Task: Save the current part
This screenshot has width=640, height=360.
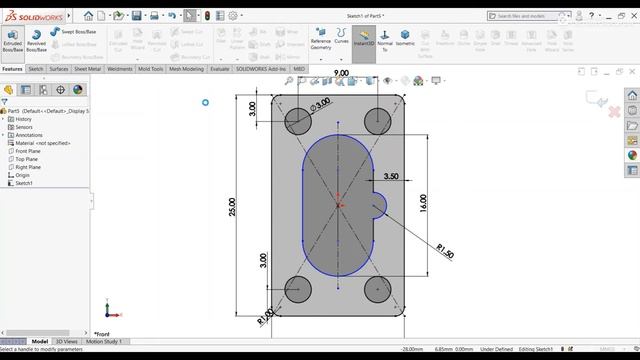Action: coord(136,16)
